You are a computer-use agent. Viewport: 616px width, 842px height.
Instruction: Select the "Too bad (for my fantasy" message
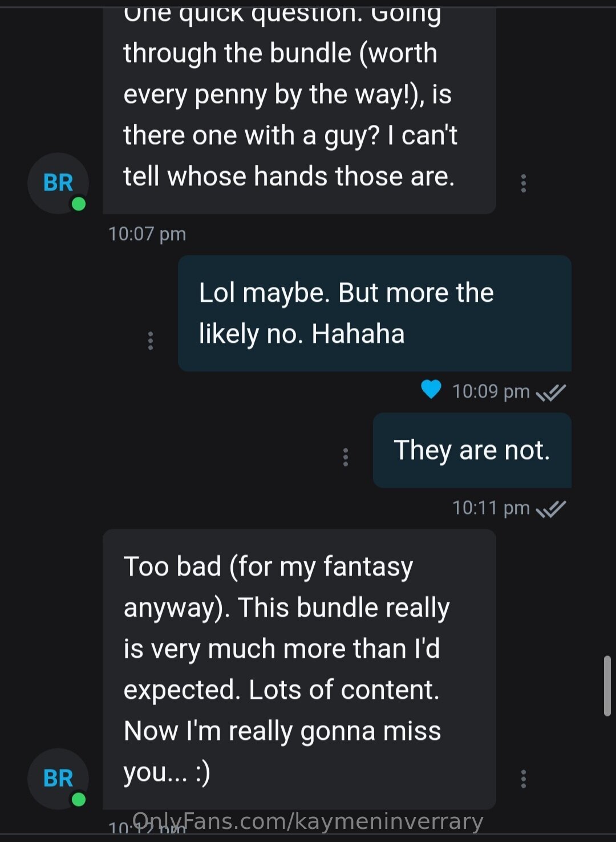click(x=299, y=669)
